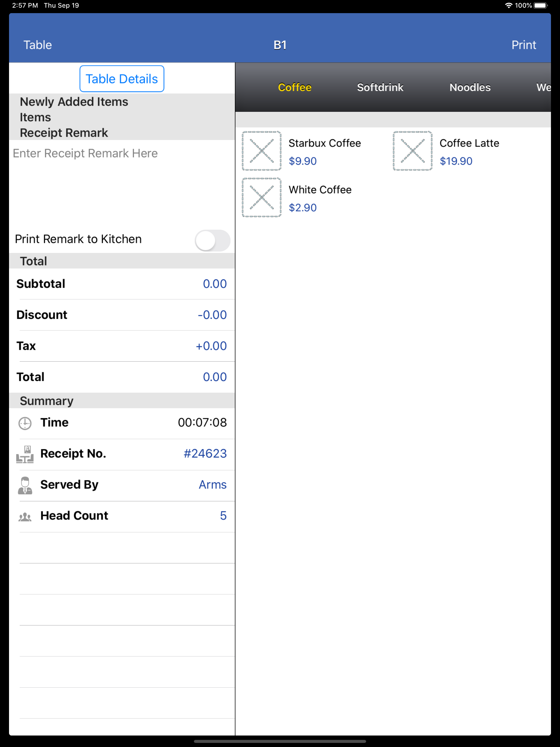Tap the Starbux Coffee placeholder image
This screenshot has height=747, width=560.
[x=262, y=151]
